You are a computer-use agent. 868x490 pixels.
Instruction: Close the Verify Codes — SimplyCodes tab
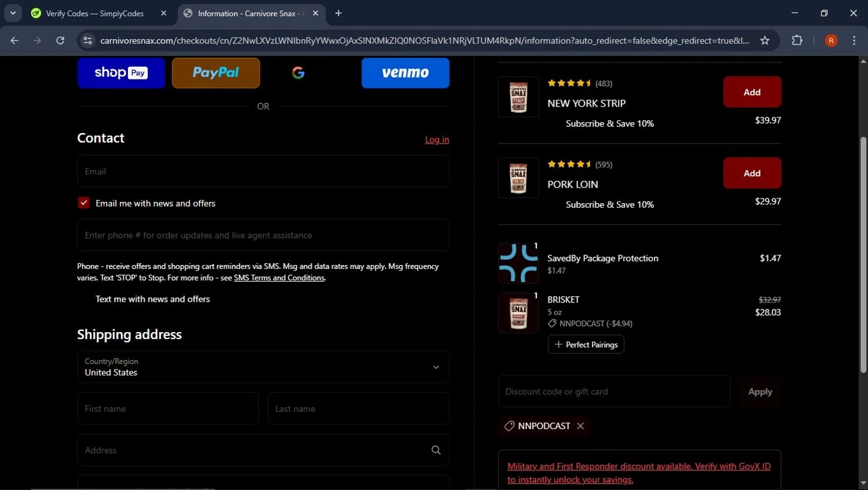pos(164,13)
